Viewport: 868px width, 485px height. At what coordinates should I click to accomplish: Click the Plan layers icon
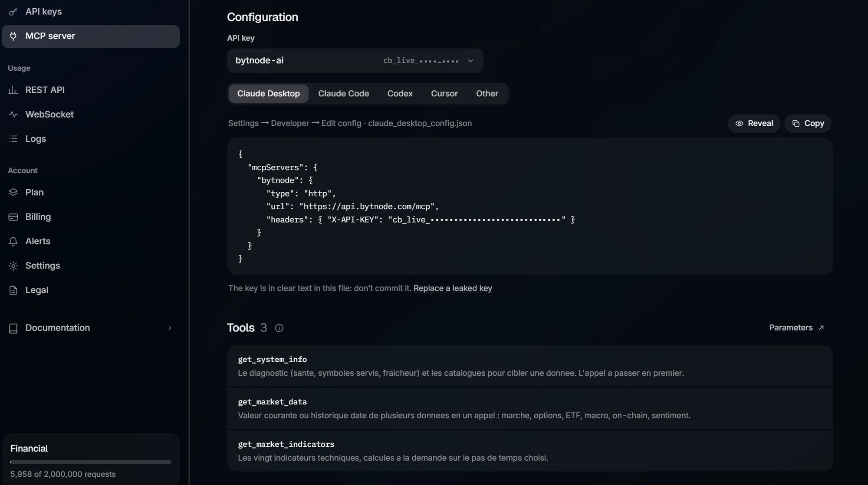pyautogui.click(x=13, y=192)
